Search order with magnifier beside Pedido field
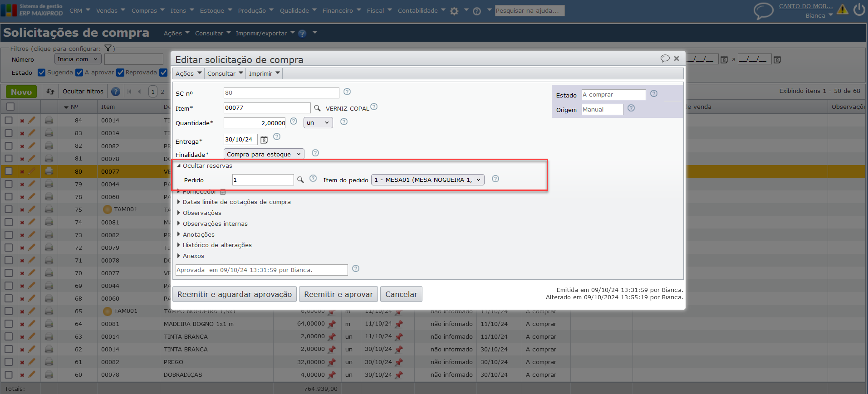Viewport: 868px width, 394px height. pos(300,180)
